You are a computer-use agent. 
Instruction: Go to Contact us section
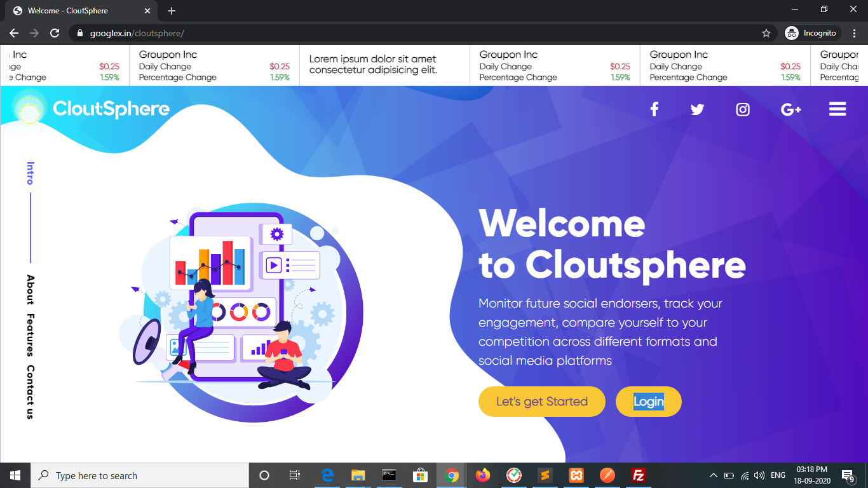pos(30,392)
